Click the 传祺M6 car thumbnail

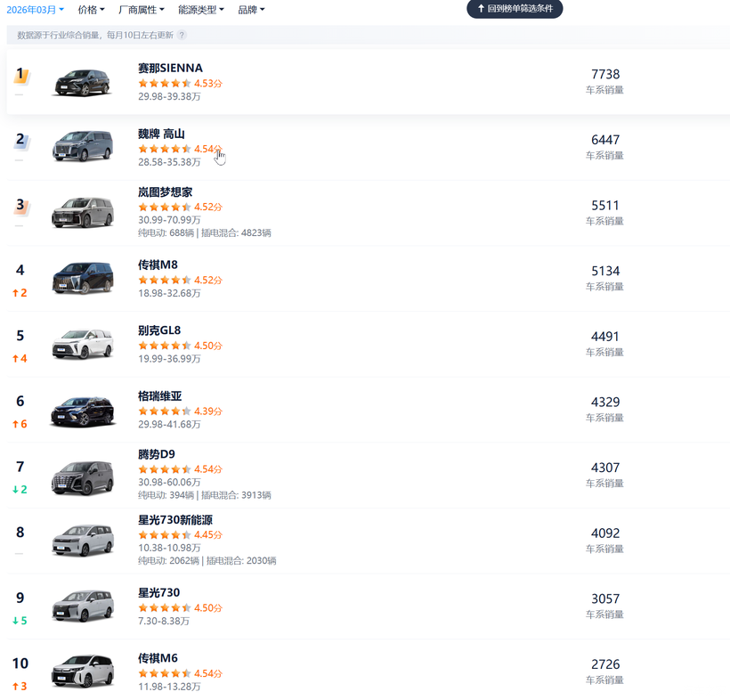[x=83, y=672]
